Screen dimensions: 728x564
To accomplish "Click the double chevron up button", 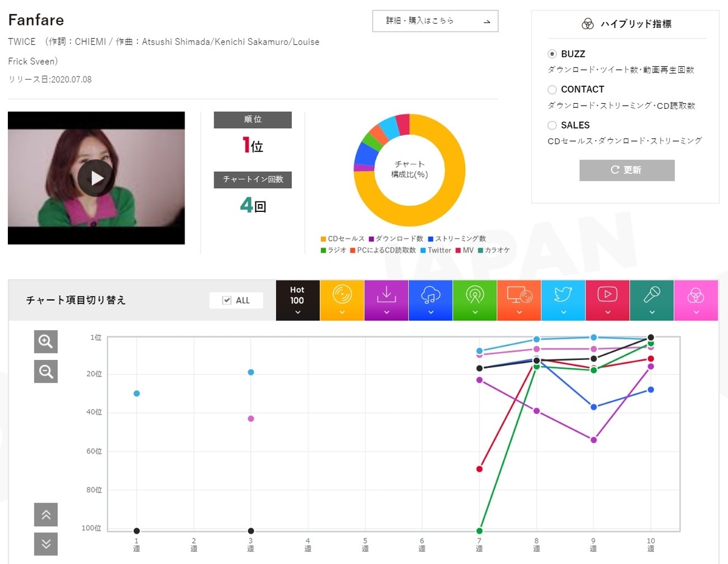I will click(45, 514).
